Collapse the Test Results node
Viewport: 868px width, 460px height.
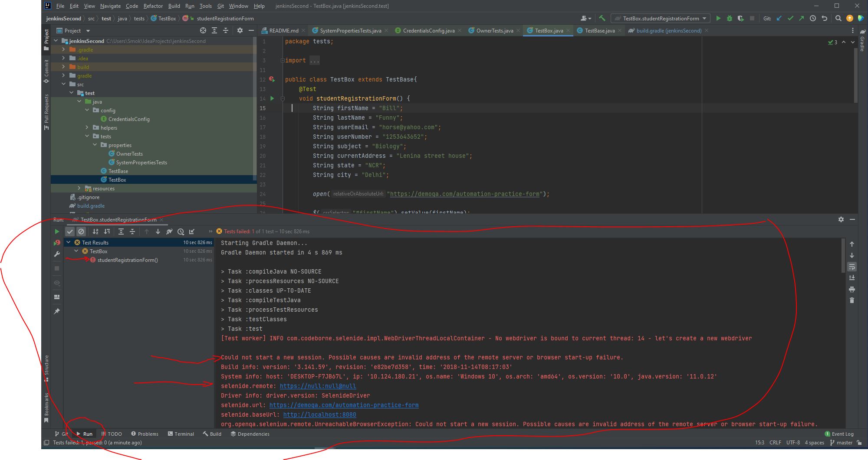point(69,242)
